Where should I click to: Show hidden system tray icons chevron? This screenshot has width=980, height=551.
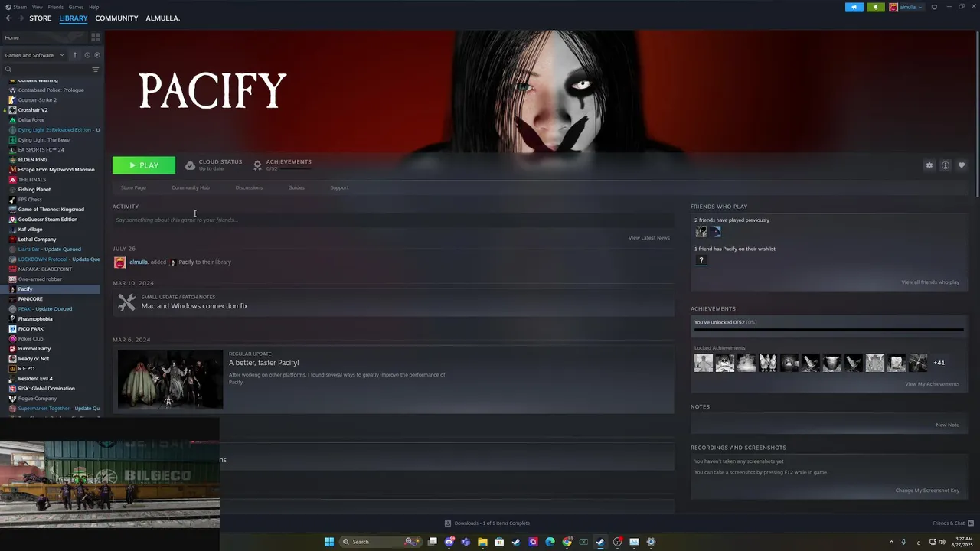click(x=891, y=542)
